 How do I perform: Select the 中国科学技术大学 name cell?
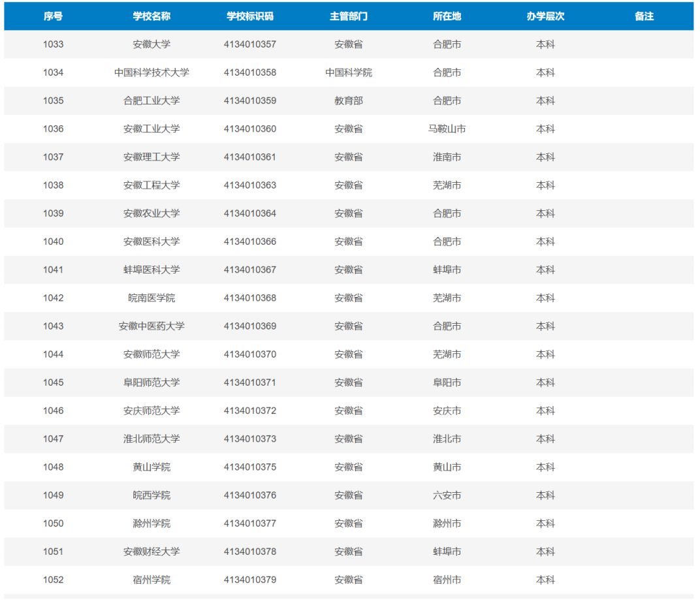[151, 72]
